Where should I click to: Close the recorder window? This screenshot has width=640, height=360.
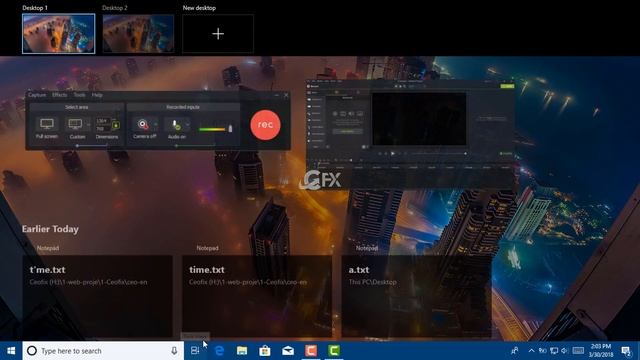[286, 95]
